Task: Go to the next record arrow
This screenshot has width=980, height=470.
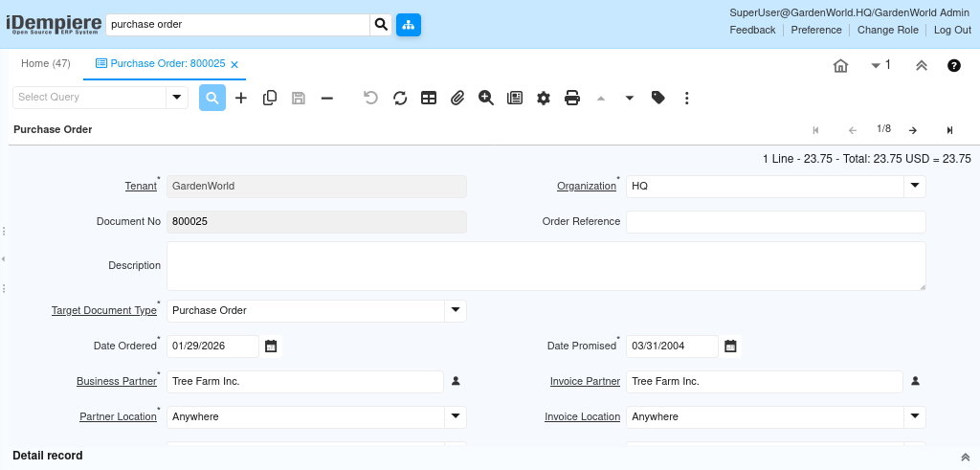Action: click(x=913, y=130)
